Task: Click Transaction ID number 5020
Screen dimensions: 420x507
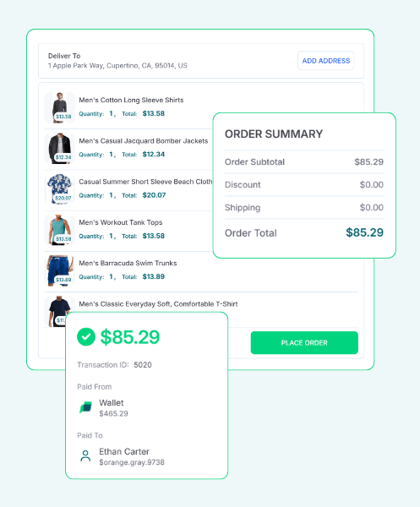Action: coord(143,365)
